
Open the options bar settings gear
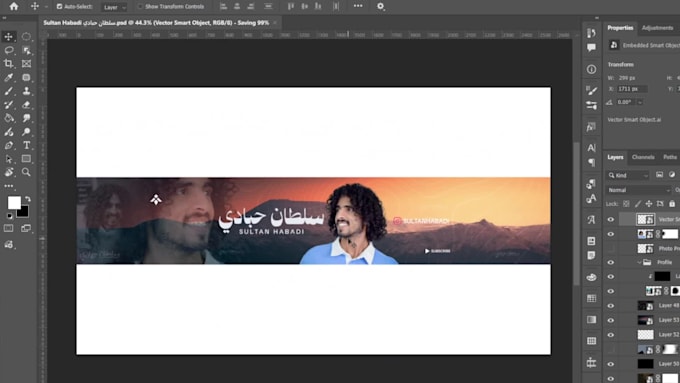click(380, 7)
